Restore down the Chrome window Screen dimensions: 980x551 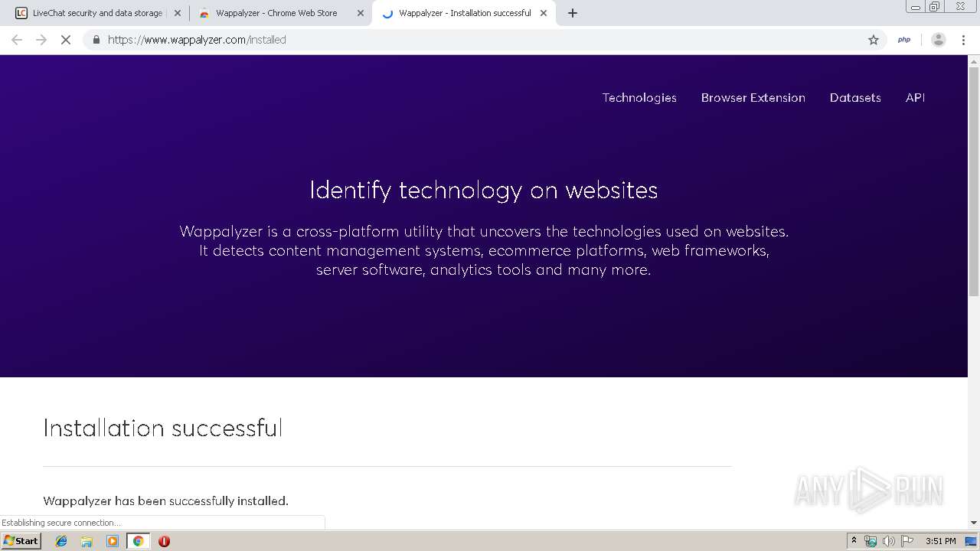click(935, 6)
